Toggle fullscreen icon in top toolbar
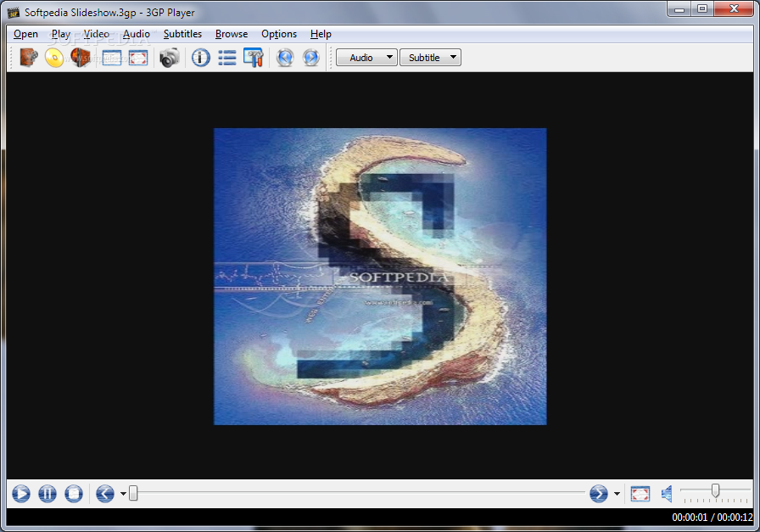760x532 pixels. [x=138, y=58]
